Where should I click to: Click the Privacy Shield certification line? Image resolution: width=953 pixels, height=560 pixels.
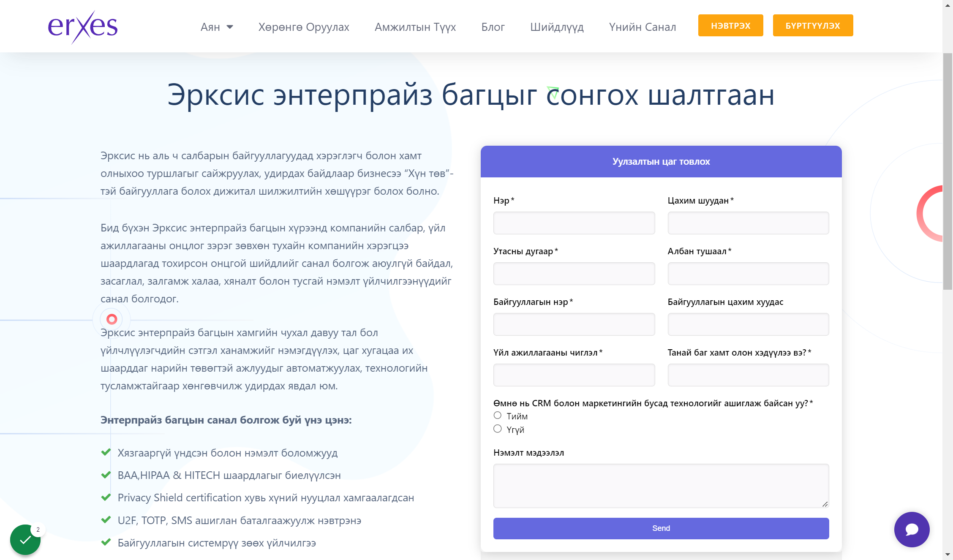coord(266,498)
